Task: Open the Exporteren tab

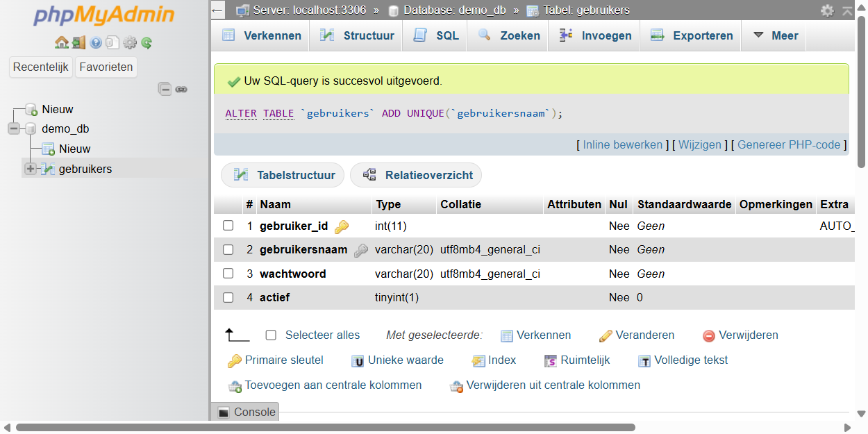Action: [x=692, y=35]
